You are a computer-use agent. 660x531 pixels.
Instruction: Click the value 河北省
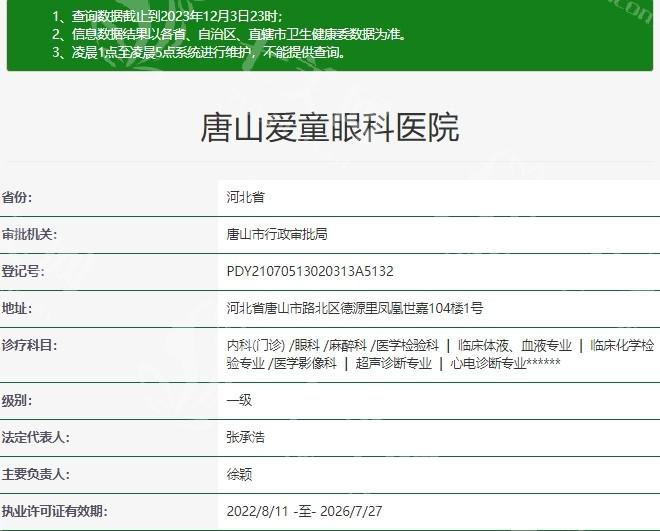[245, 197]
